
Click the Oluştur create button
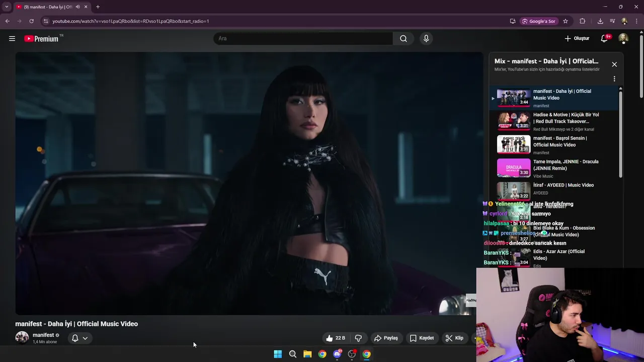[x=577, y=38]
